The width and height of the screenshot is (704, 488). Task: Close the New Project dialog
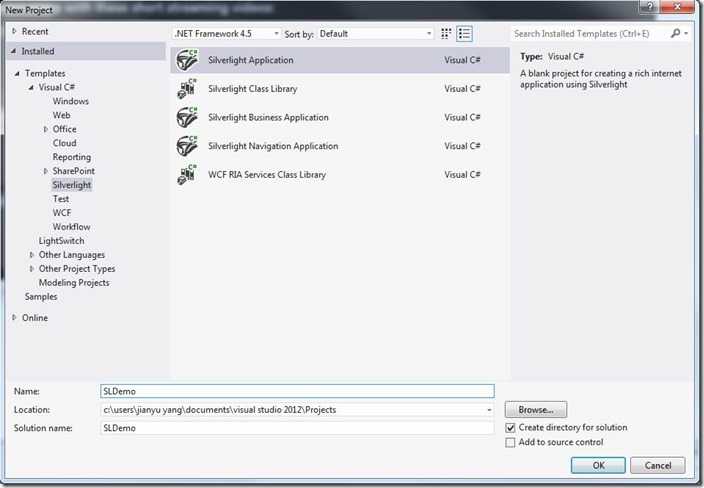[677, 7]
